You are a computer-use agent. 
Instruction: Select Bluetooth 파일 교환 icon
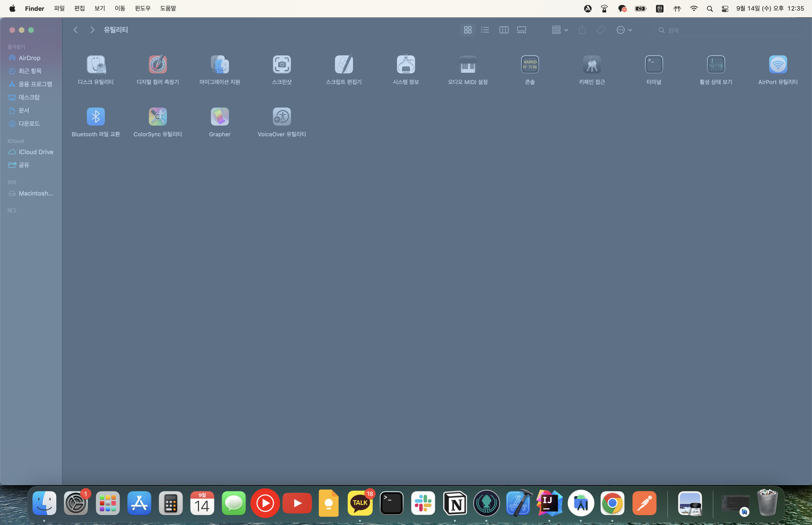coord(96,117)
